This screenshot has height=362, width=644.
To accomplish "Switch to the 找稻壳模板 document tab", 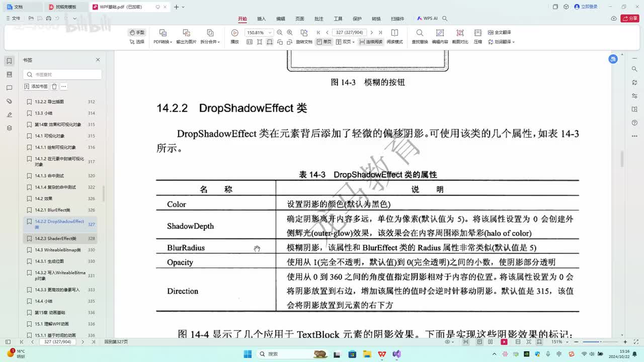I will (65, 7).
